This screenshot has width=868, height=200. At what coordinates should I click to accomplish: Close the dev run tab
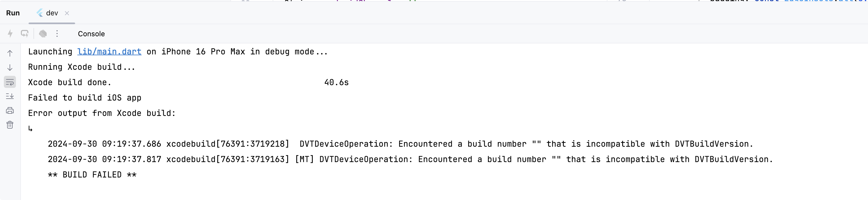(x=67, y=13)
